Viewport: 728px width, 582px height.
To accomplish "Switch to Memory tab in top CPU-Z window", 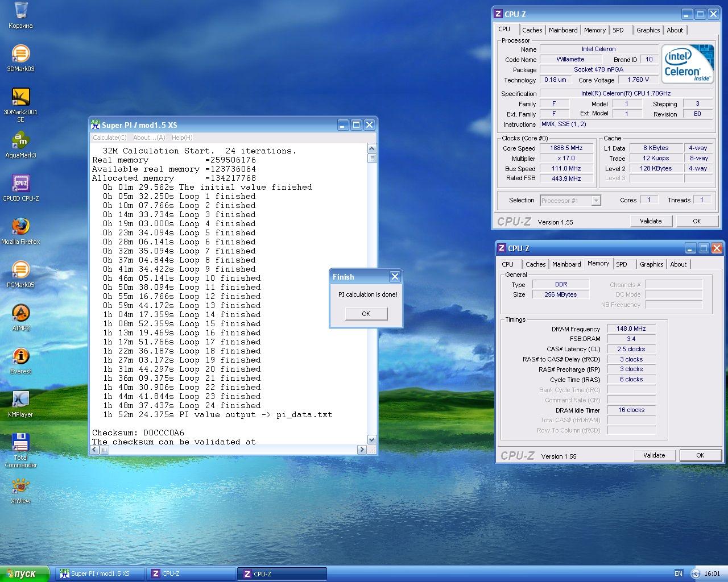I will [595, 30].
